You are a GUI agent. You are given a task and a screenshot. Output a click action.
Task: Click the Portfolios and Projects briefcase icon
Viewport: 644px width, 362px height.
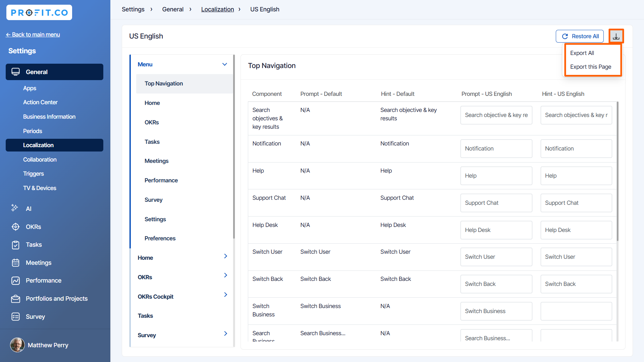pyautogui.click(x=15, y=299)
